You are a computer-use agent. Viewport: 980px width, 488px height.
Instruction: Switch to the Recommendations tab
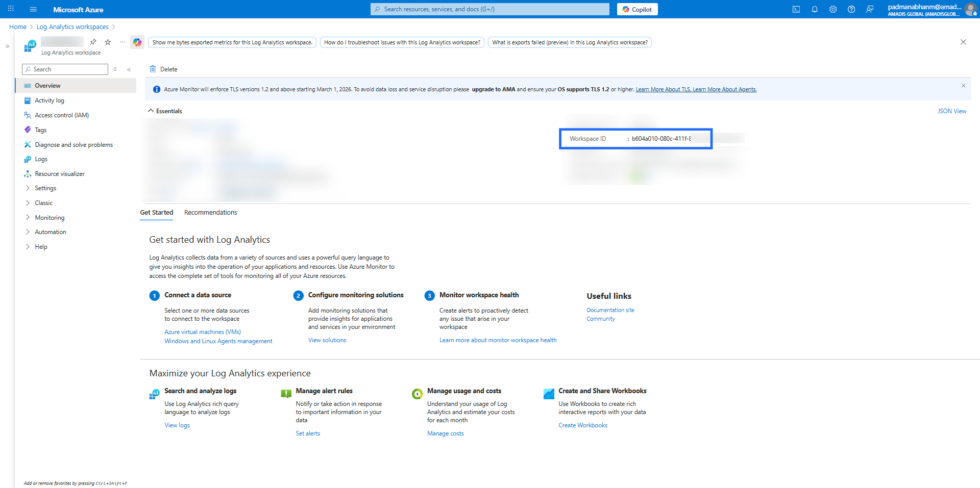(210, 213)
